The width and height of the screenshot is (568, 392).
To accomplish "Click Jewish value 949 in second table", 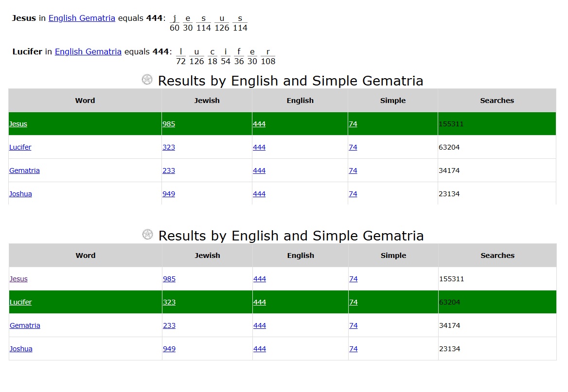I will coord(169,349).
